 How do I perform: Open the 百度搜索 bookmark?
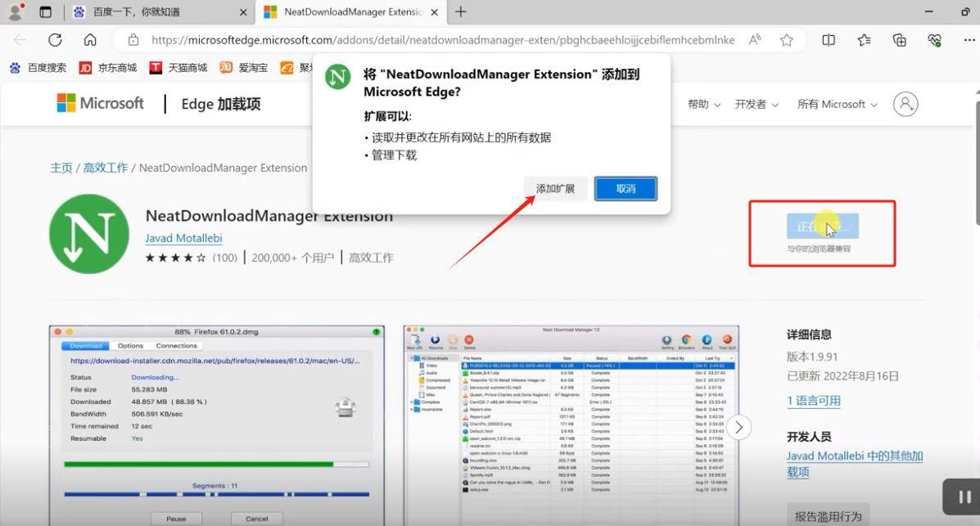coord(38,67)
